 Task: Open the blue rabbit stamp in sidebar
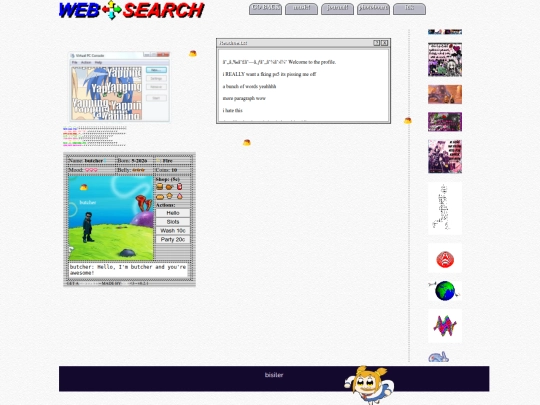439,356
